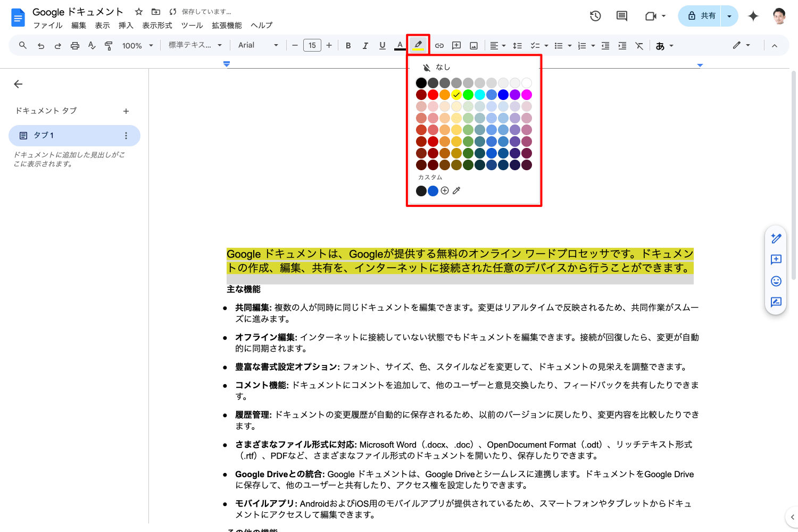Image resolution: width=798 pixels, height=532 pixels.
Task: Choose the red highlight swatch
Action: (433, 95)
